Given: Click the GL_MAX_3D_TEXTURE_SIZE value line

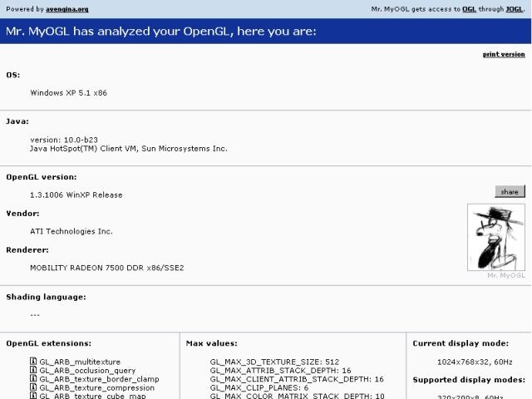Looking at the screenshot, I should [x=274, y=362].
